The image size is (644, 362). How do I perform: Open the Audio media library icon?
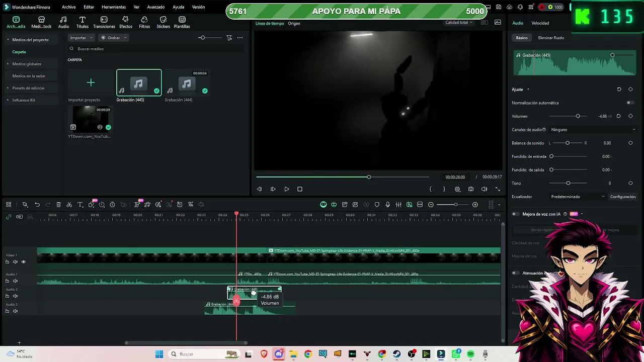(x=63, y=23)
